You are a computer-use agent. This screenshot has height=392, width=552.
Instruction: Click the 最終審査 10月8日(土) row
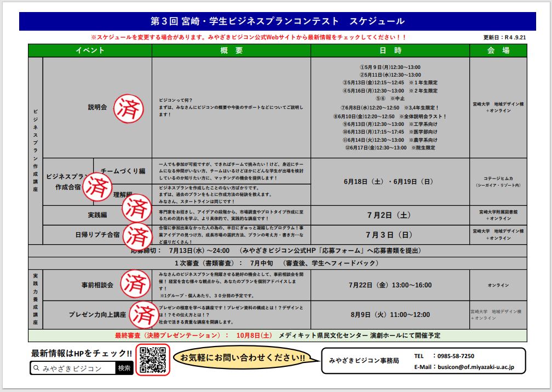pyautogui.click(x=278, y=336)
